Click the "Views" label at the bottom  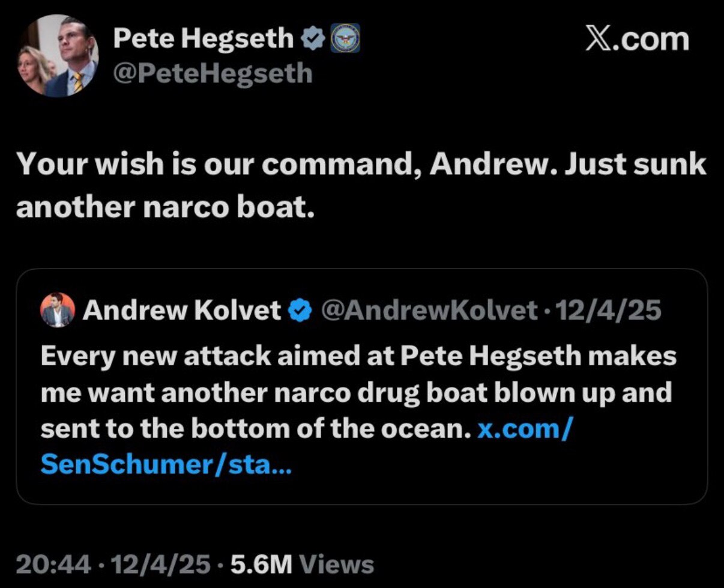pos(336,564)
